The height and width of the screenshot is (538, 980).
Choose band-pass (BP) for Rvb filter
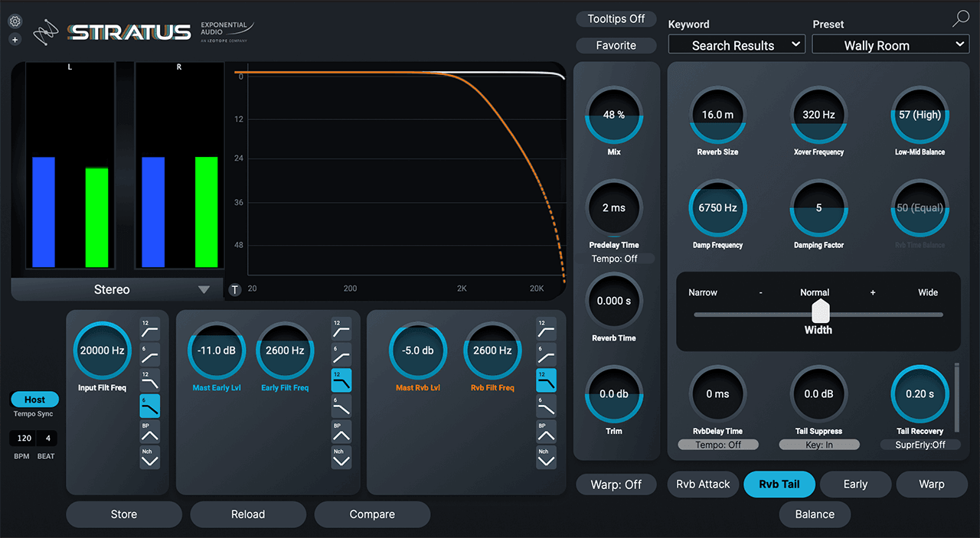tap(547, 432)
